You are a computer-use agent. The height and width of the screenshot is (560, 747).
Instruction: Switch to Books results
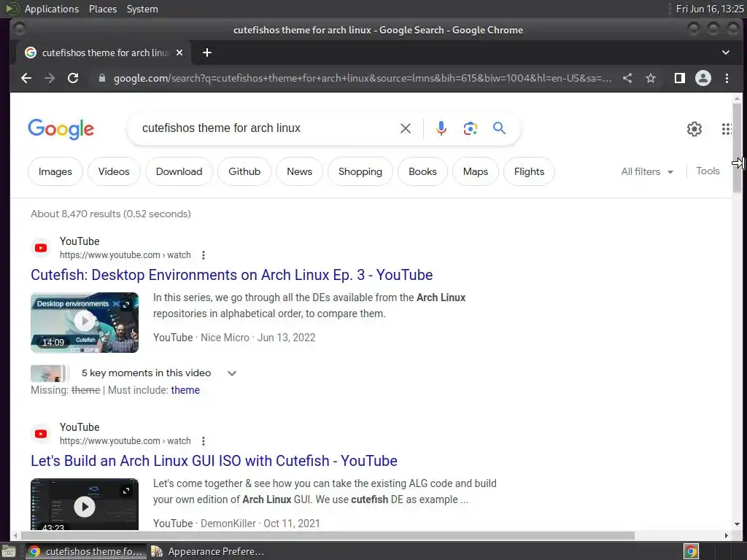pyautogui.click(x=422, y=171)
